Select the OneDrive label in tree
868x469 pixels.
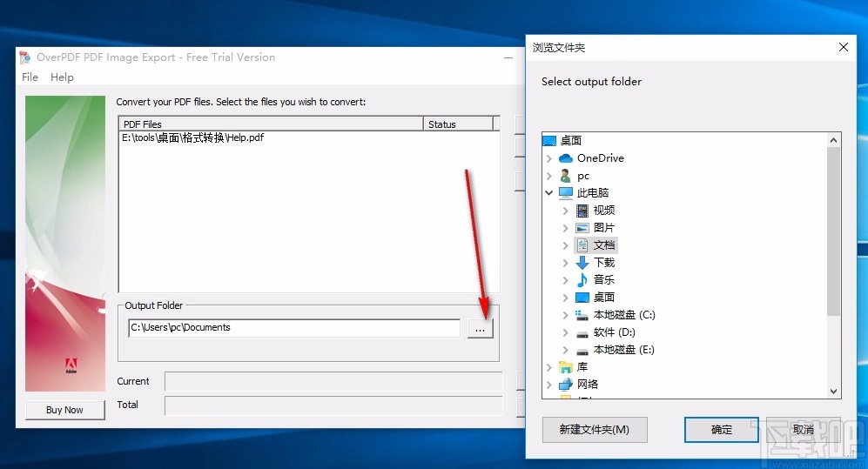coord(601,158)
